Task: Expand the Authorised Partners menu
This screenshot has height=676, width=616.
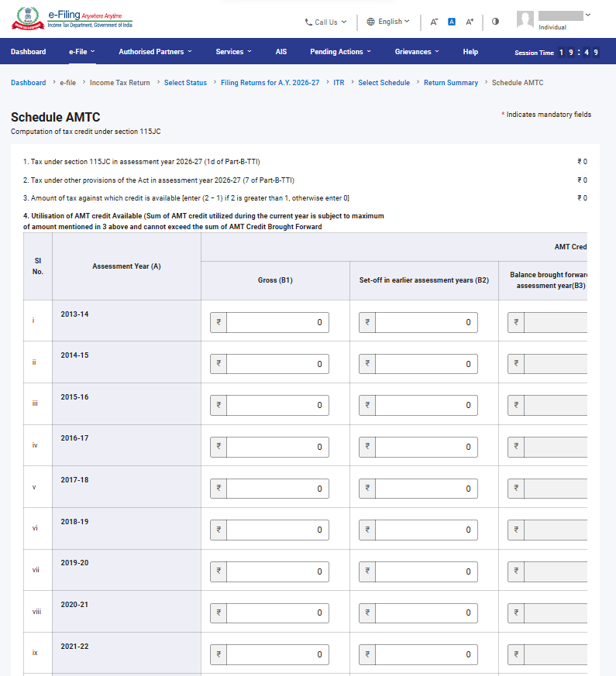Action: click(155, 52)
